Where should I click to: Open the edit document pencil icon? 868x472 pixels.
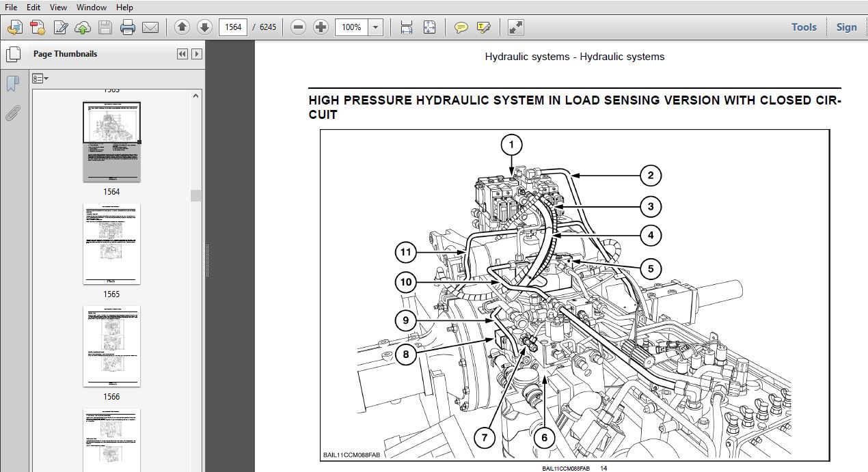(60, 27)
